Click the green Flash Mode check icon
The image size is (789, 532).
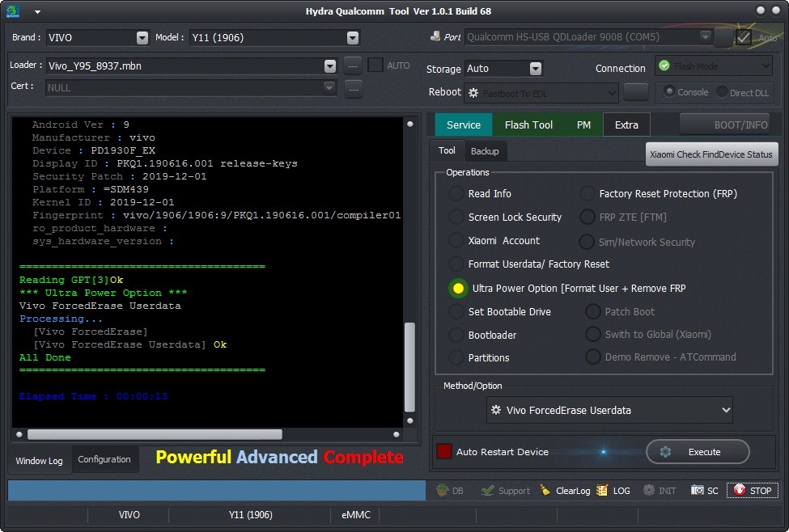[664, 65]
